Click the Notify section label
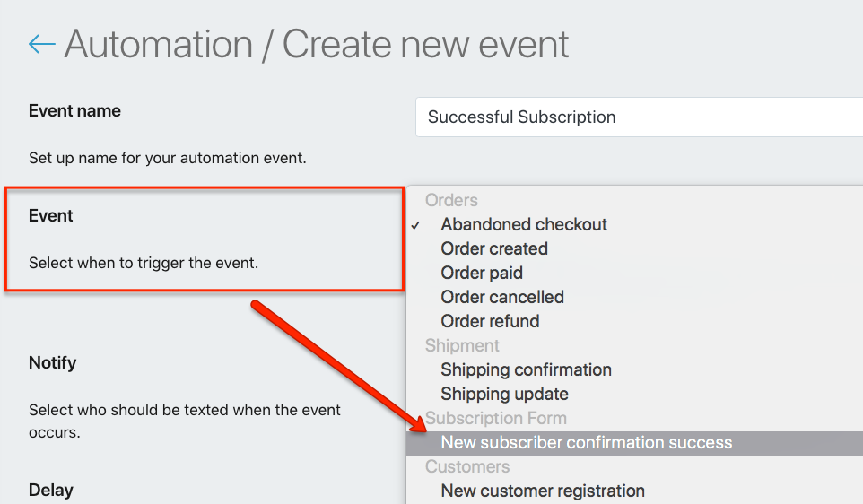Viewport: 863px width, 504px height. coord(52,362)
